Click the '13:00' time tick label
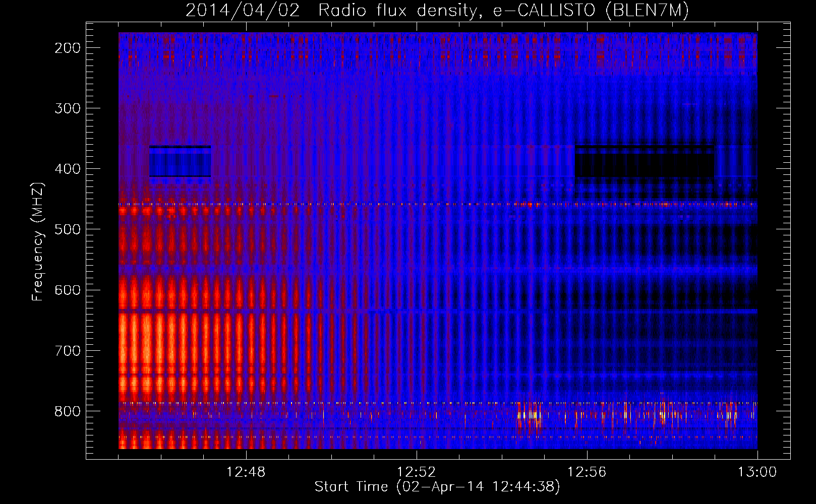Viewport: 816px width, 504px height. click(757, 472)
